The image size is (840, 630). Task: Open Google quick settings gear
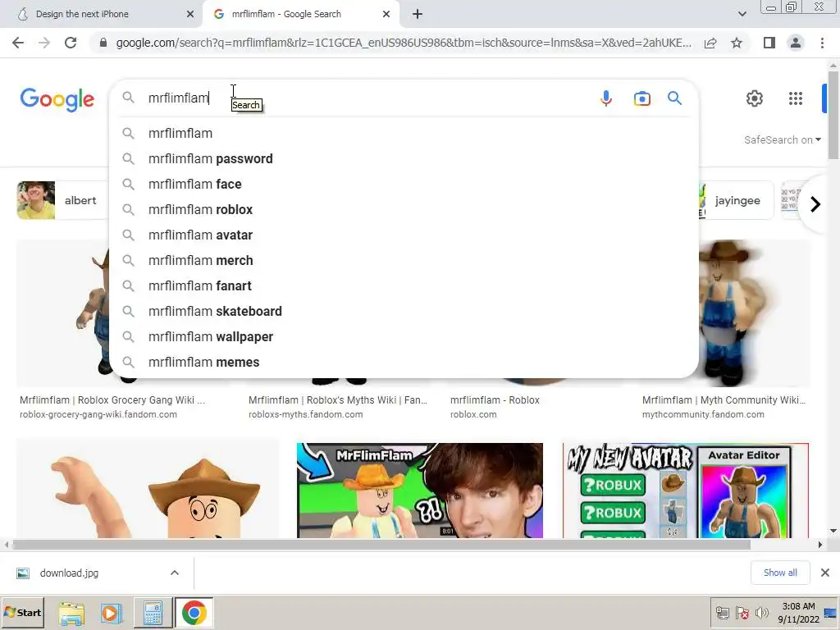pos(755,98)
